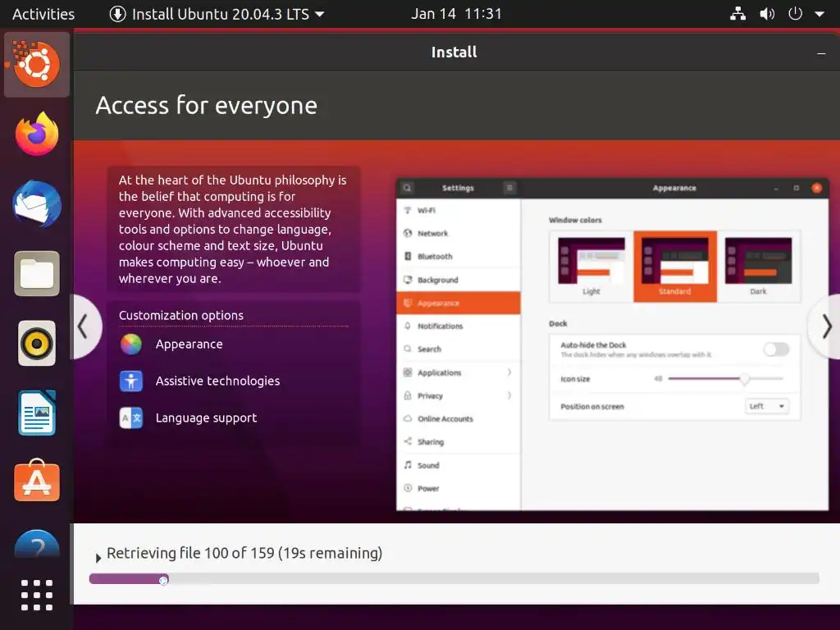Click the Retrieving file 100 of 159 status text

pyautogui.click(x=244, y=553)
